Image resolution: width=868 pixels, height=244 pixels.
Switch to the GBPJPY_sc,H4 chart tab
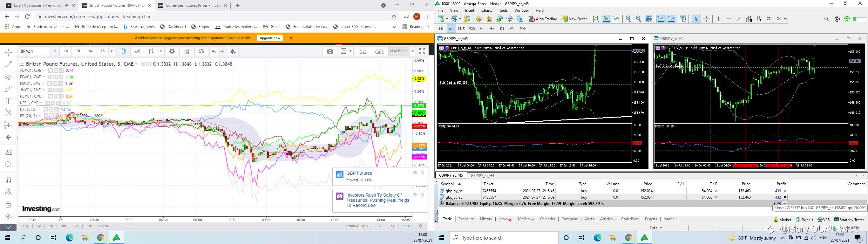click(482, 175)
